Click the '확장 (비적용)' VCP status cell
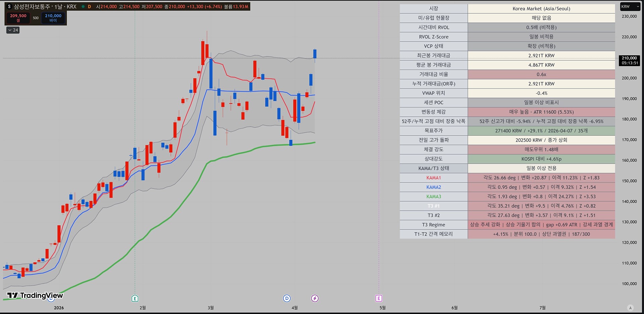The width and height of the screenshot is (644, 314). coord(541,46)
